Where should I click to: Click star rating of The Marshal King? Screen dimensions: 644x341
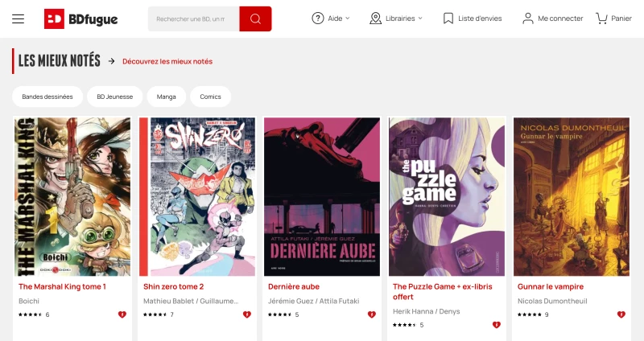click(x=30, y=314)
